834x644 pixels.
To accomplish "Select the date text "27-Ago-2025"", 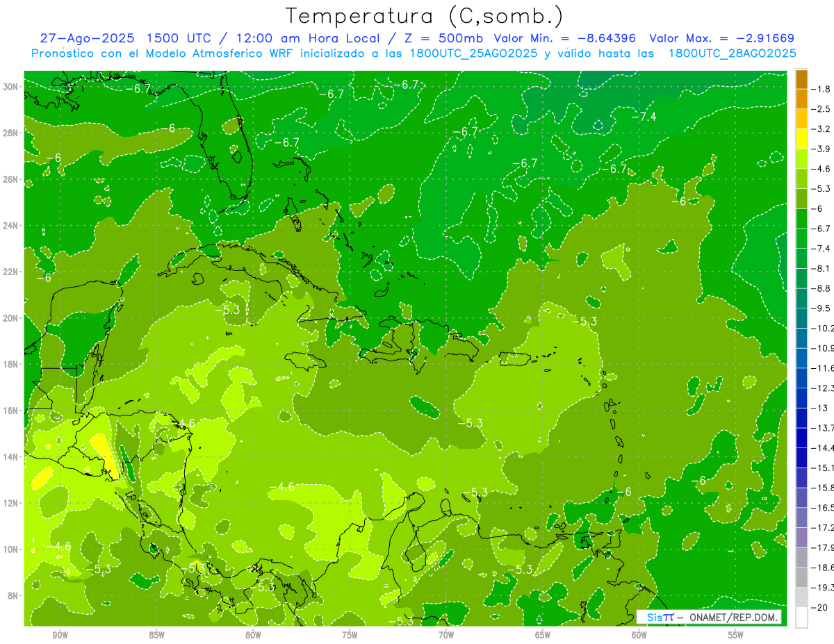I will pos(86,38).
